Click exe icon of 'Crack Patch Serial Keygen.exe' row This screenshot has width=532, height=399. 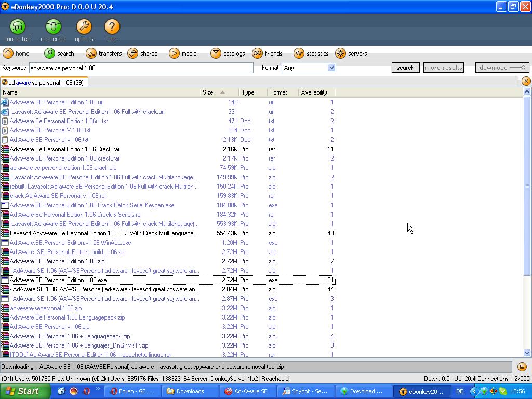point(5,205)
